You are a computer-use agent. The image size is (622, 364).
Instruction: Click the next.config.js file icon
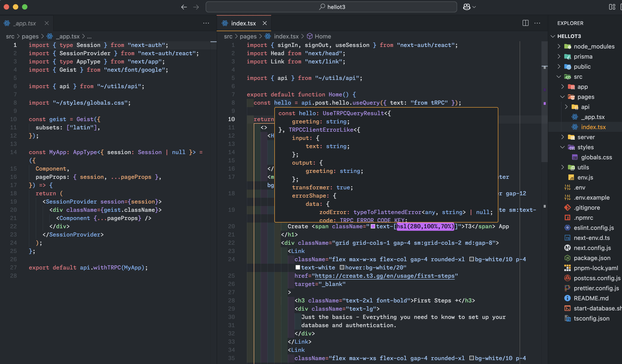coord(567,248)
